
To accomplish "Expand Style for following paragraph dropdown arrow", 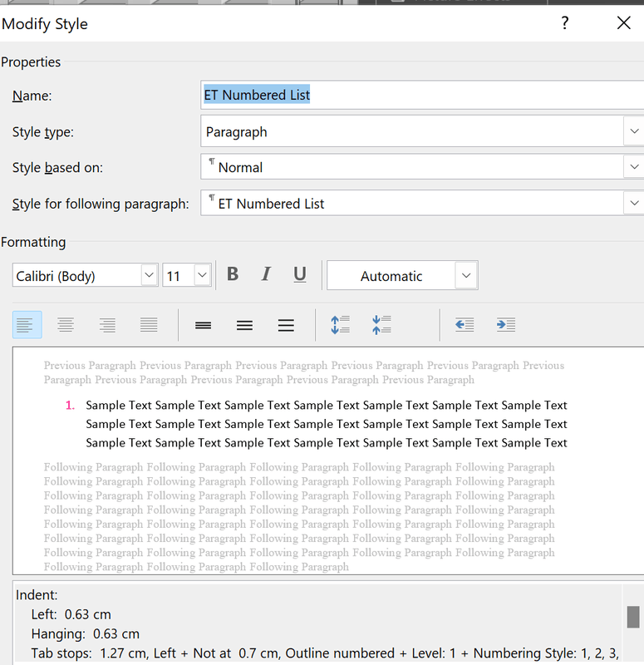I will [634, 203].
